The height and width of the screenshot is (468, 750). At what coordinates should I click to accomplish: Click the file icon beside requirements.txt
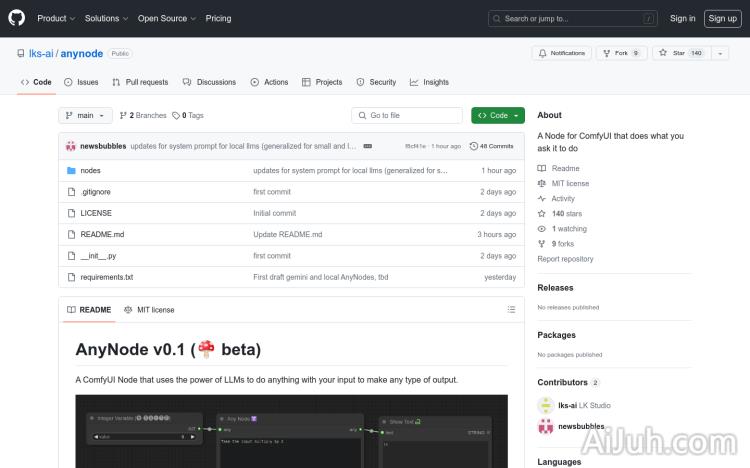[71, 277]
